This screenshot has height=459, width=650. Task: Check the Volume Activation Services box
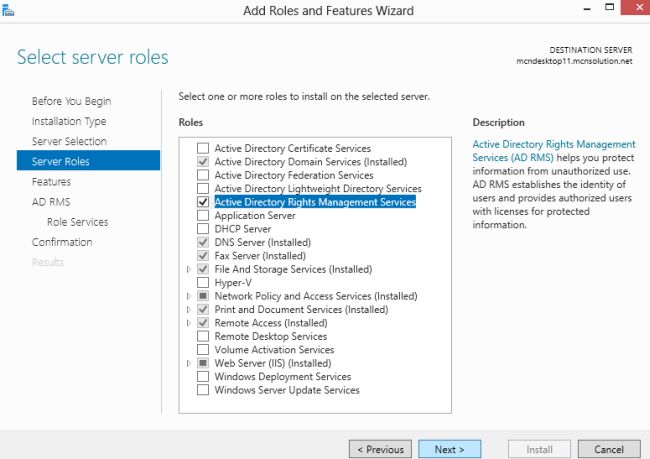(x=204, y=350)
